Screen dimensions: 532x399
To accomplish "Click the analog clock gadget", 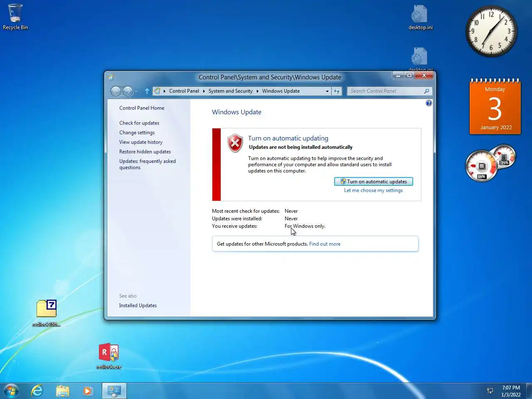I will tap(491, 31).
